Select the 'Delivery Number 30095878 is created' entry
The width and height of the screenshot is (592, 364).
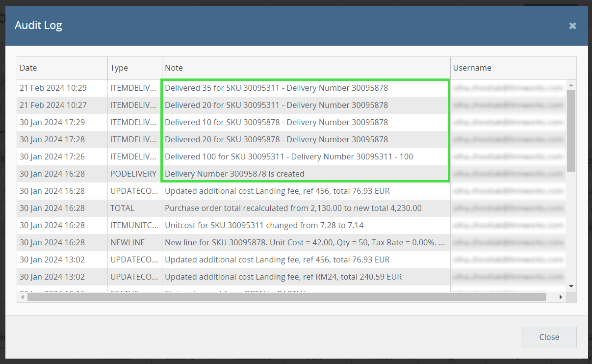234,174
